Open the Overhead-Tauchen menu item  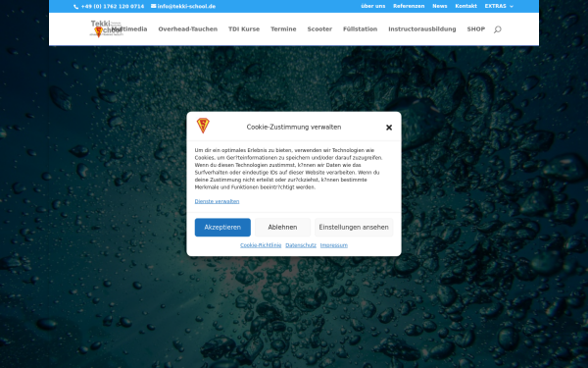[x=188, y=28]
